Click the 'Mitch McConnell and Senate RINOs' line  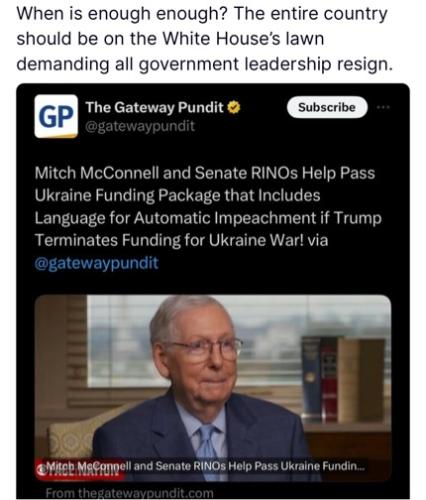point(205,173)
